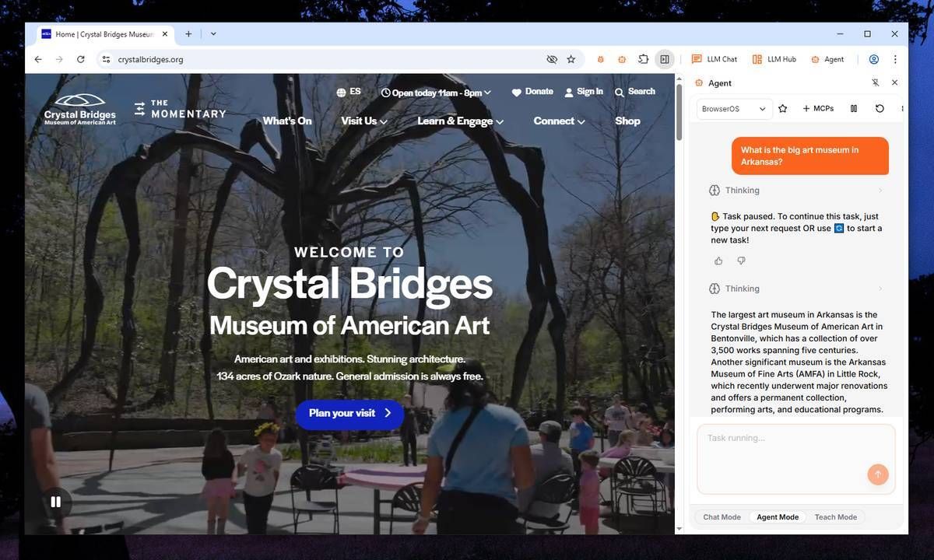Click the Task running input box

pyautogui.click(x=796, y=459)
